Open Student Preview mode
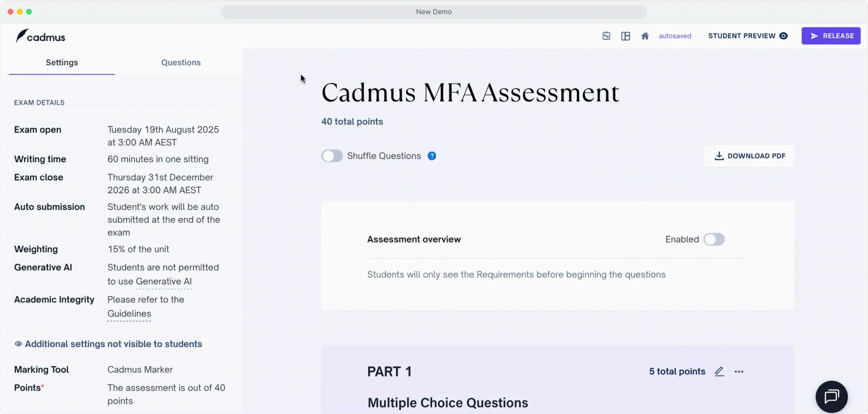Image resolution: width=868 pixels, height=414 pixels. point(748,36)
